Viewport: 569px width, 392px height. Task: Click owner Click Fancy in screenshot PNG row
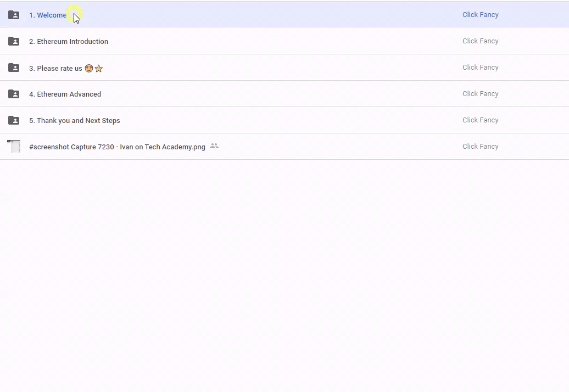coord(480,147)
